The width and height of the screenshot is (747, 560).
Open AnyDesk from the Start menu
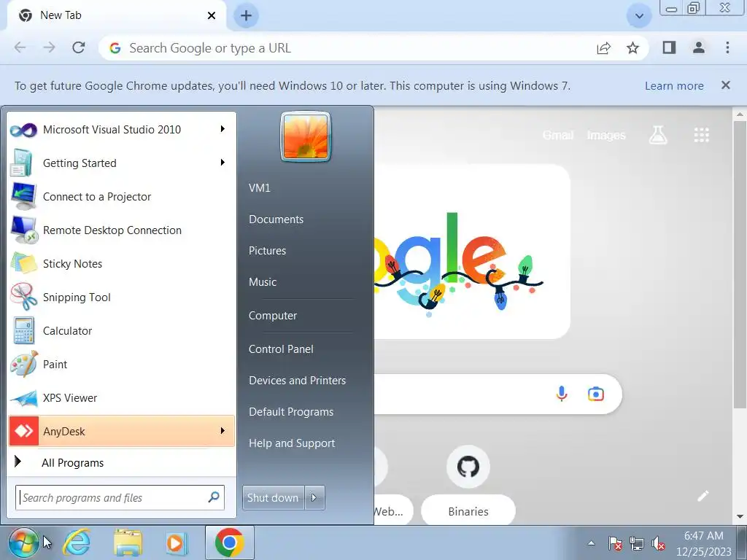pos(122,431)
